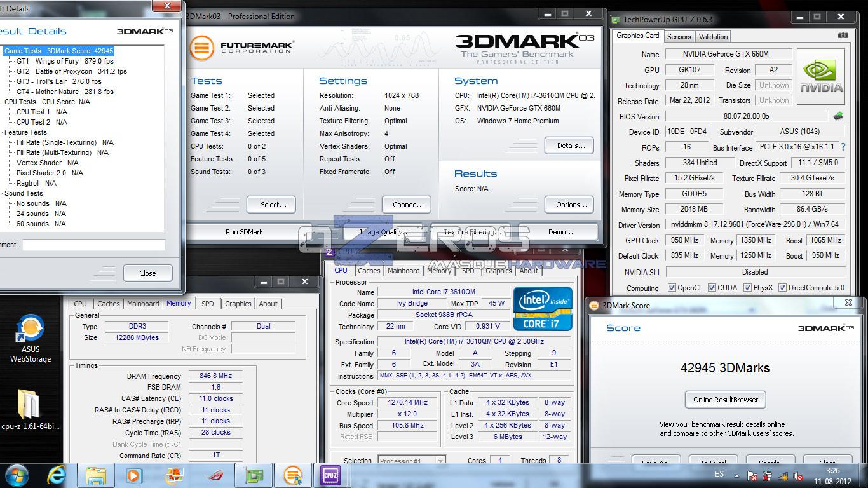Click the Run 3DMark button

pyautogui.click(x=244, y=232)
